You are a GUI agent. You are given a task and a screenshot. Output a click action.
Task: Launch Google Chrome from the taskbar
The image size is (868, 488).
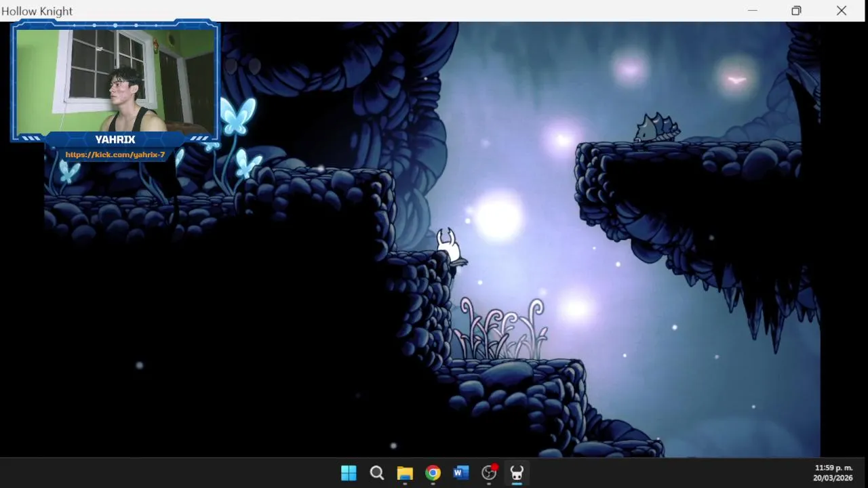click(433, 473)
